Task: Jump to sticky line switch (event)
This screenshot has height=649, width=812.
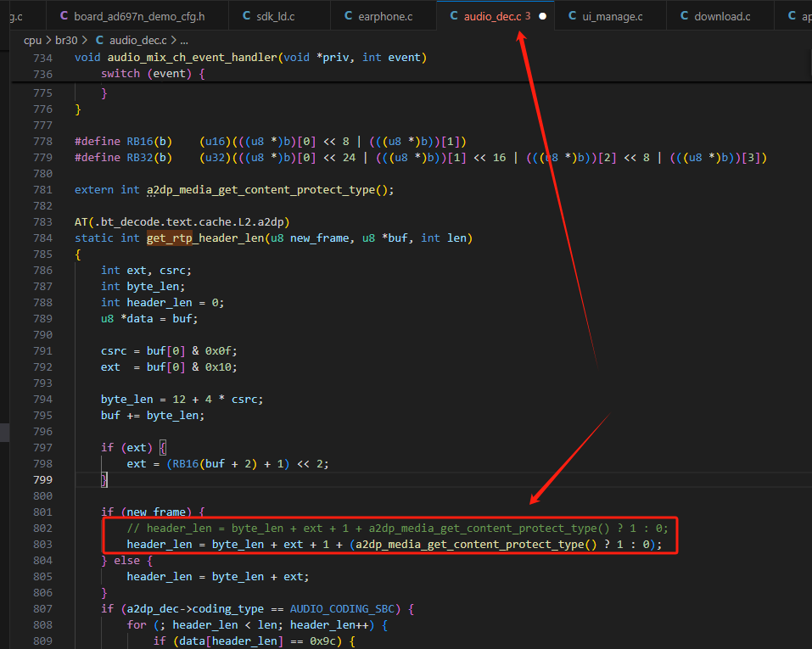Action: [x=153, y=74]
